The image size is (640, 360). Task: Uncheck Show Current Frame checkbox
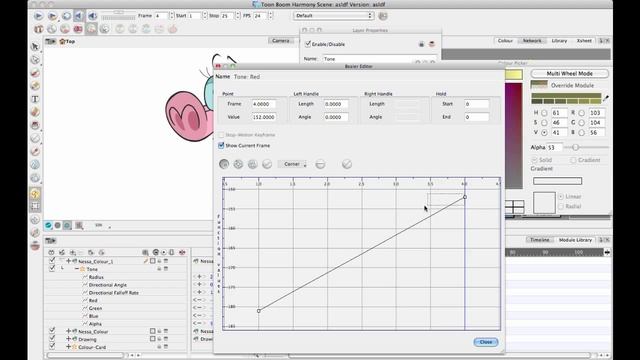coord(221,145)
